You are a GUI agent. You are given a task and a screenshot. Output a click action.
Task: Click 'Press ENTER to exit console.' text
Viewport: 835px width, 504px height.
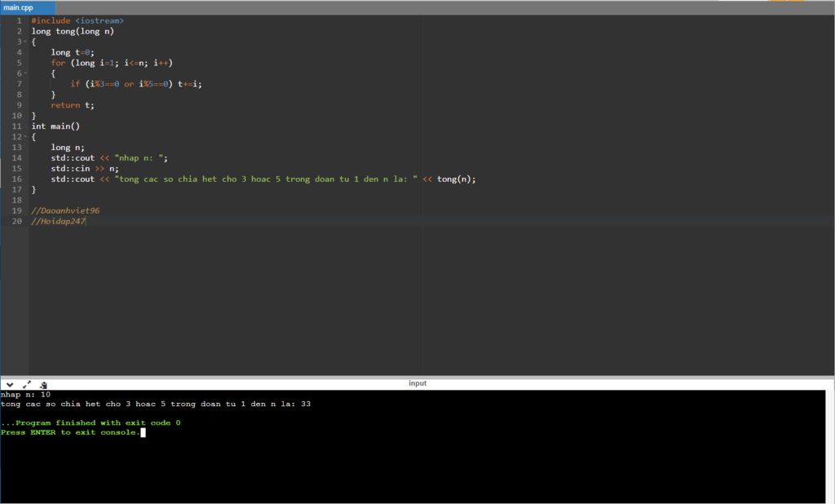pos(70,432)
